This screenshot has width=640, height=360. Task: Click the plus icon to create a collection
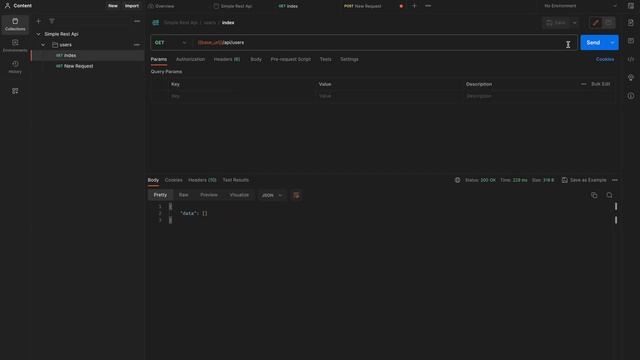click(x=38, y=21)
